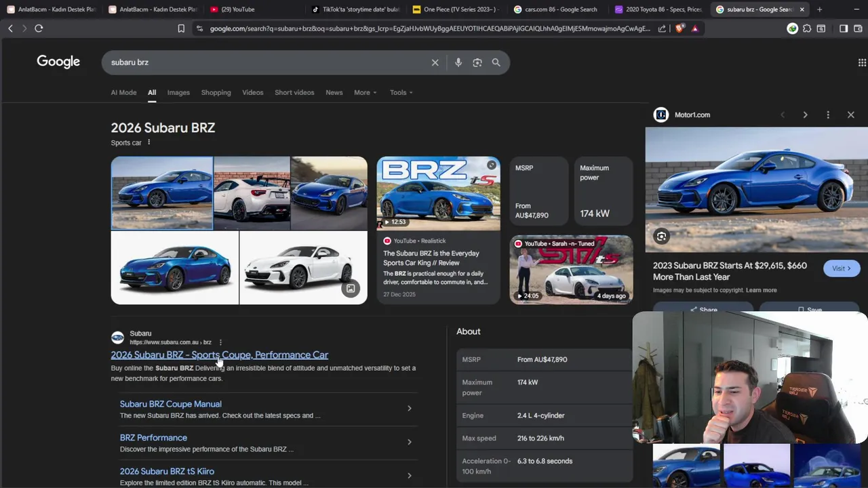The width and height of the screenshot is (868, 488).
Task: Select the News search tab
Action: coord(334,92)
